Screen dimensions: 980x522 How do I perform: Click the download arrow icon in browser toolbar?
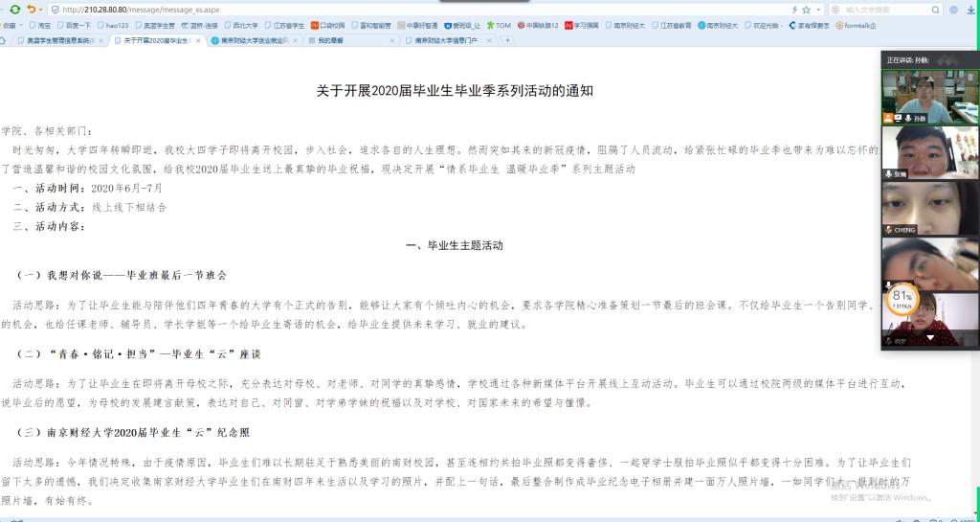969,9
